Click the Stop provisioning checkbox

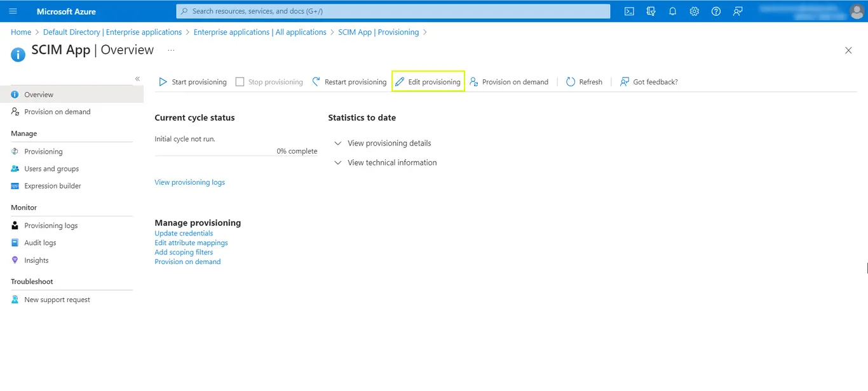[x=240, y=82]
